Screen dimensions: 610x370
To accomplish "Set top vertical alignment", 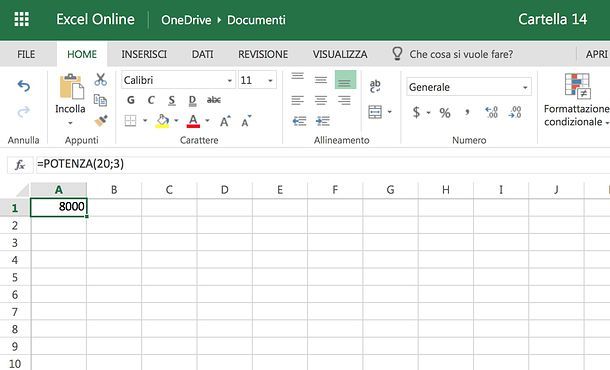I will click(x=298, y=76).
